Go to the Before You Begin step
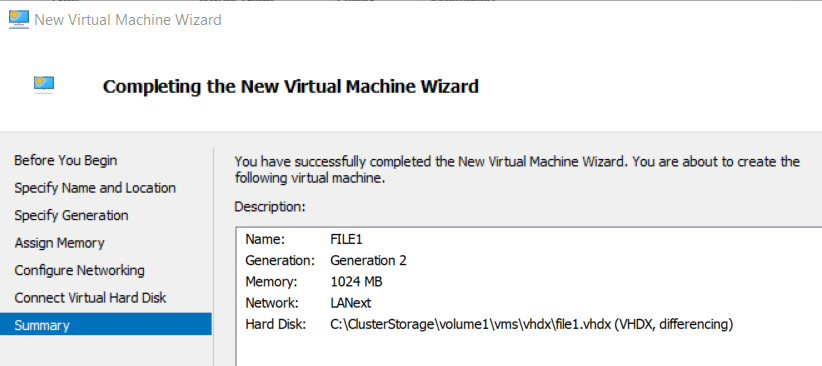This screenshot has height=366, width=822. click(66, 160)
